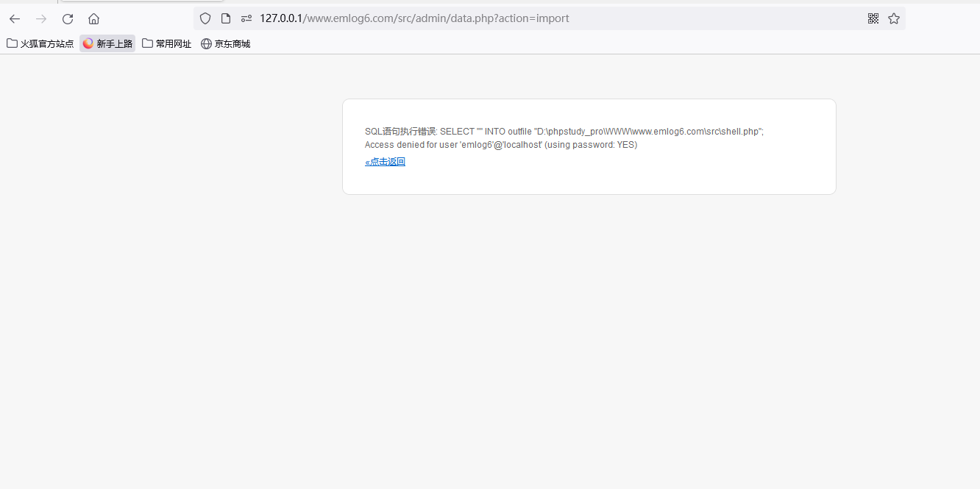This screenshot has width=980, height=489.
Task: Open the 火狐官方站点 bookmark folder
Action: [x=40, y=43]
